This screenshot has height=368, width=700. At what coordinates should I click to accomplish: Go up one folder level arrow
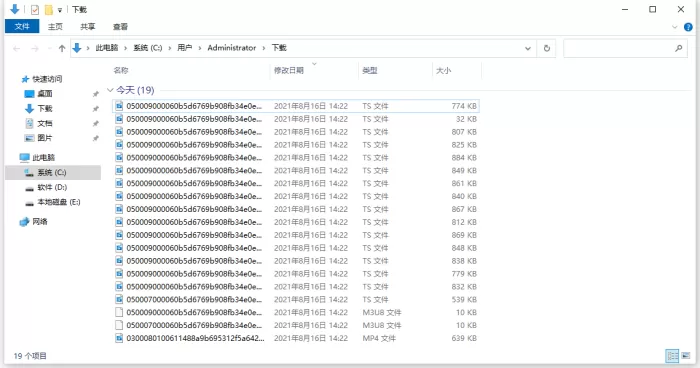[x=62, y=48]
